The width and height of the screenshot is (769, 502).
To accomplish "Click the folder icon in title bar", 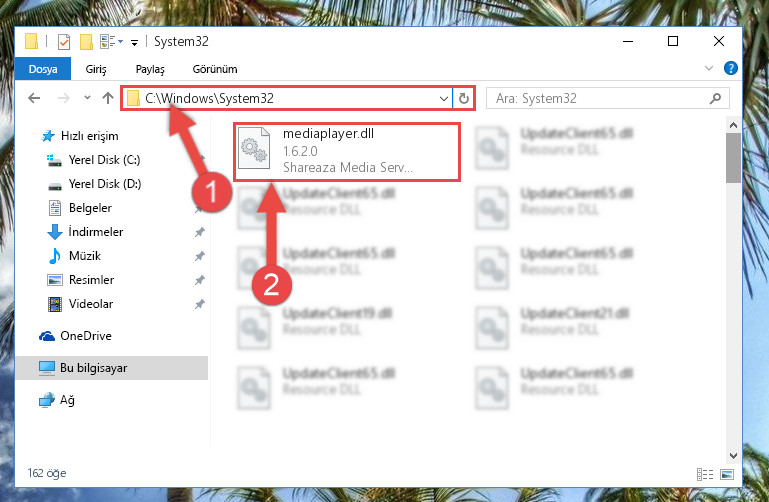I will (31, 42).
